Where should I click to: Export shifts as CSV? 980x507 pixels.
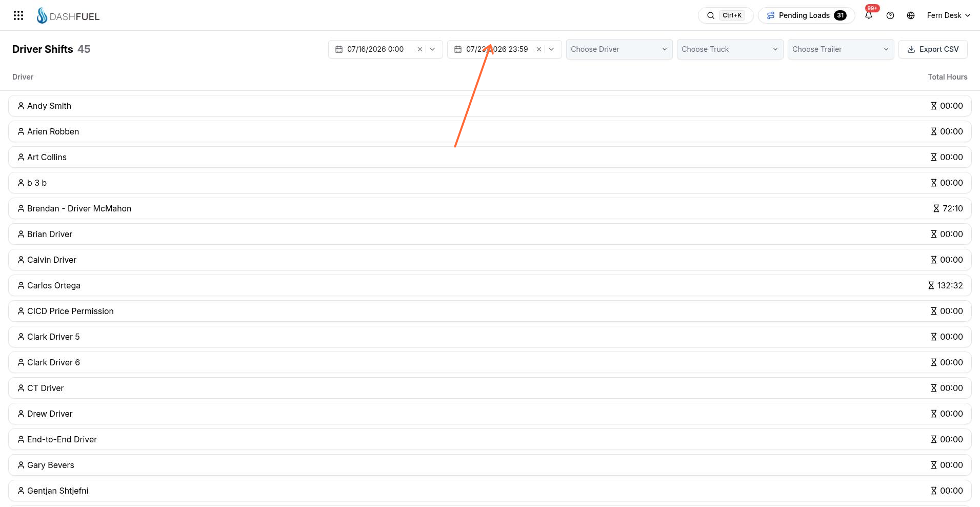pos(933,49)
